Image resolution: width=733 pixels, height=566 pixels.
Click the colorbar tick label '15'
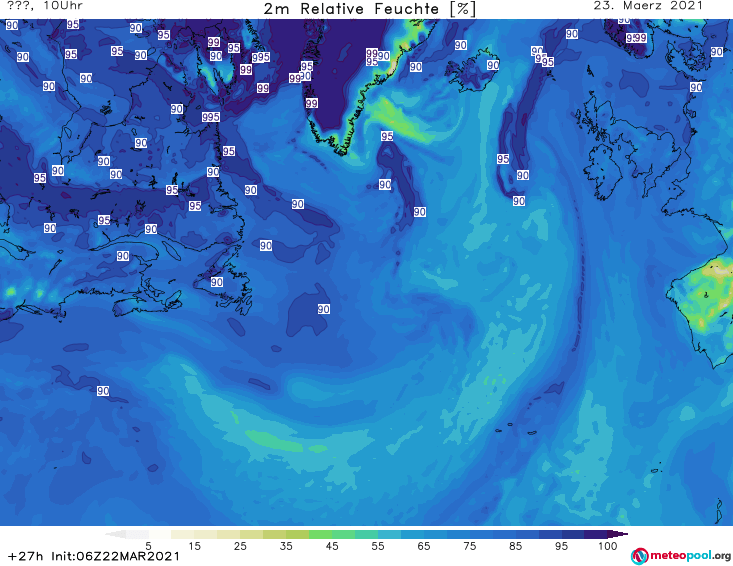point(194,546)
